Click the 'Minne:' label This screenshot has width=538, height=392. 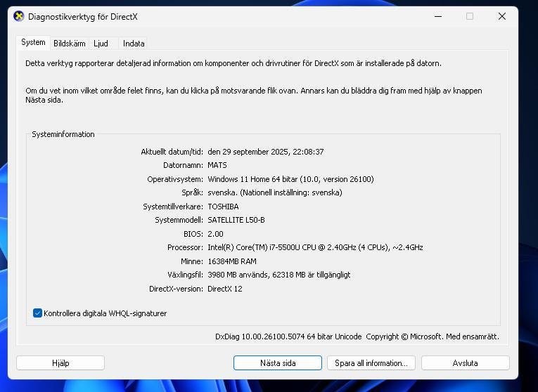(x=192, y=261)
